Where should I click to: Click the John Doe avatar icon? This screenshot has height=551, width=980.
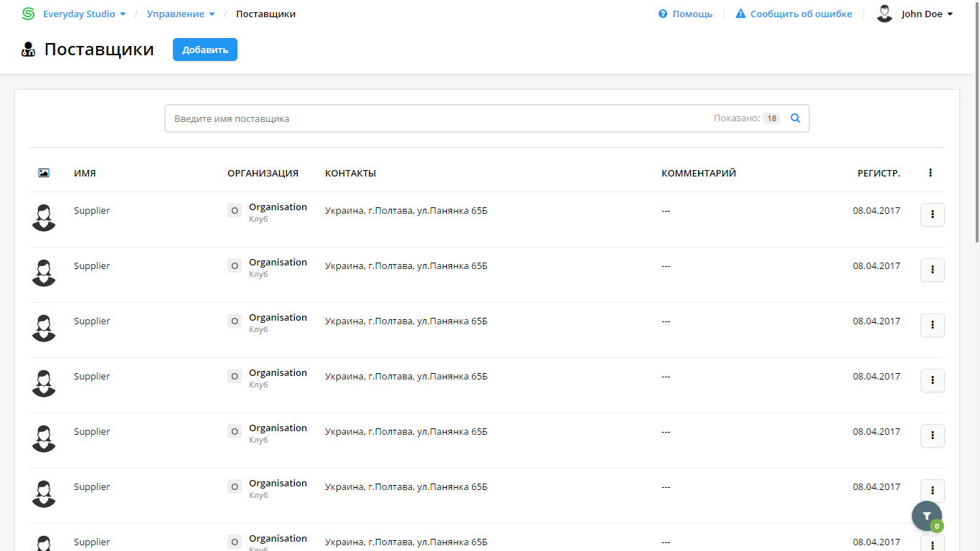[x=885, y=14]
